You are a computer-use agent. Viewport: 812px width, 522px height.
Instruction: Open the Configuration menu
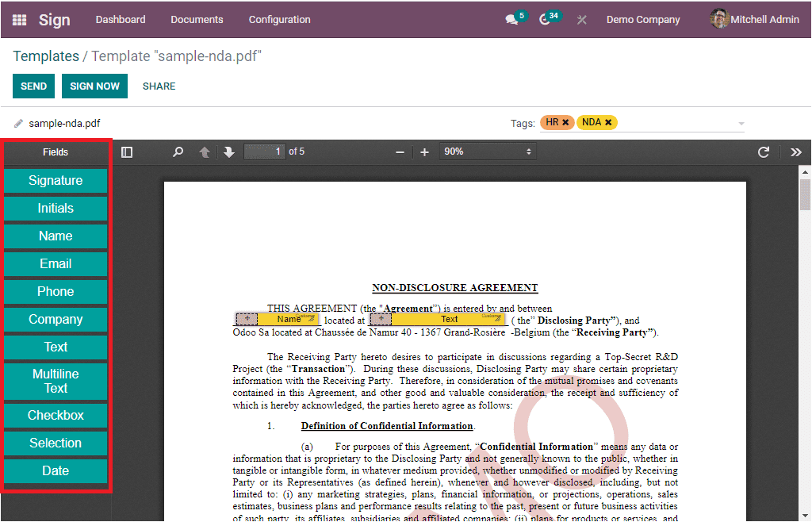(280, 20)
